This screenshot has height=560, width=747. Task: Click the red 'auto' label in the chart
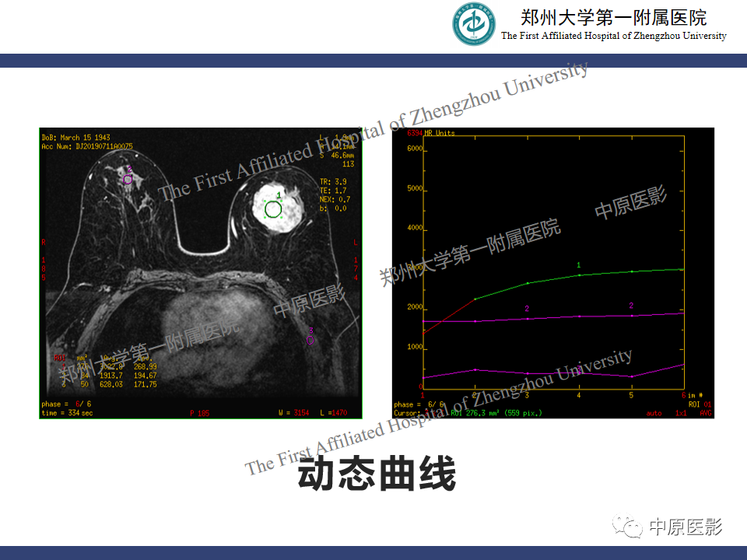tap(654, 413)
